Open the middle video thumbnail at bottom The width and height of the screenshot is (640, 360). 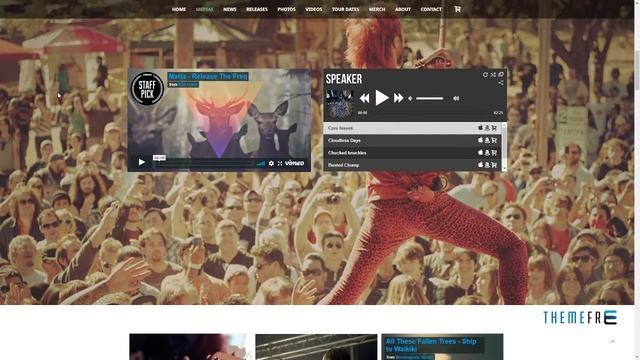(x=316, y=347)
